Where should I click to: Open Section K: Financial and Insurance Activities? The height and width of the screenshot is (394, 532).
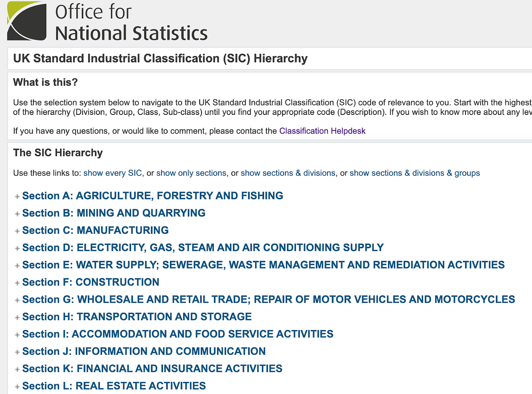152,369
